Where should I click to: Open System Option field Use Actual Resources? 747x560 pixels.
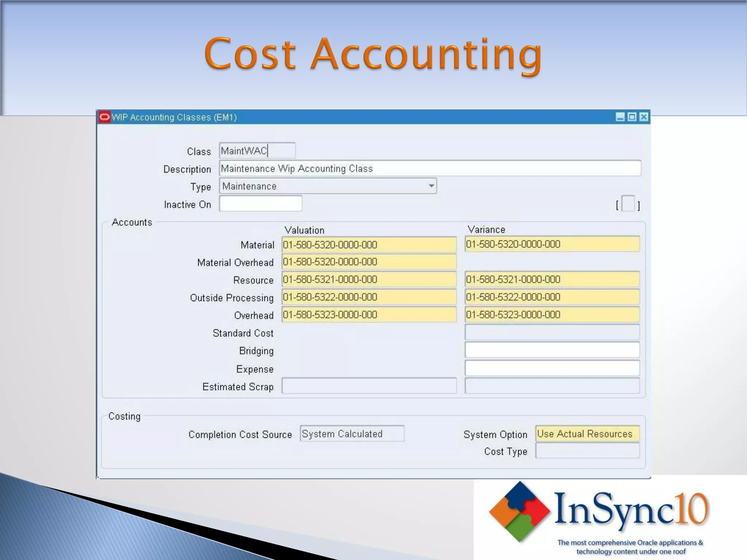point(587,434)
